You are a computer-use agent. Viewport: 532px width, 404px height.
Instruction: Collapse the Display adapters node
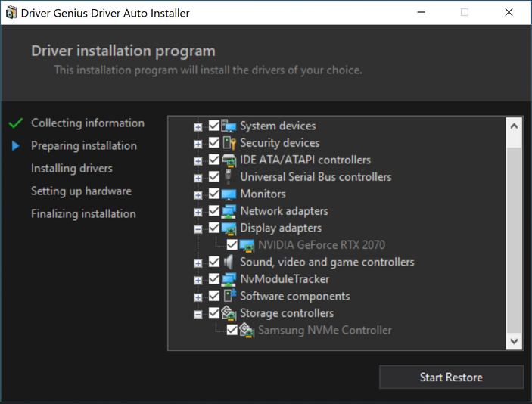point(198,229)
